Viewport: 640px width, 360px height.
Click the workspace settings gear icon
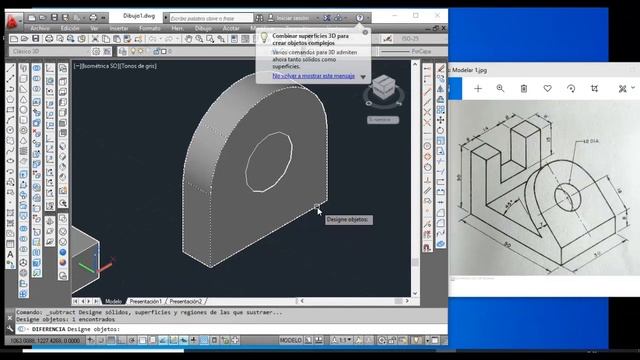click(x=96, y=51)
